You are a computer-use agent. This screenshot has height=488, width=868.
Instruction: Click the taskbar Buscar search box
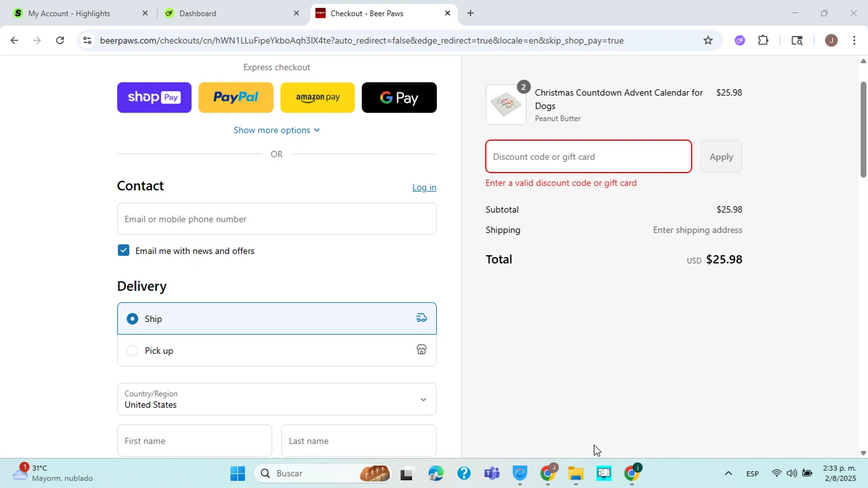click(x=323, y=474)
